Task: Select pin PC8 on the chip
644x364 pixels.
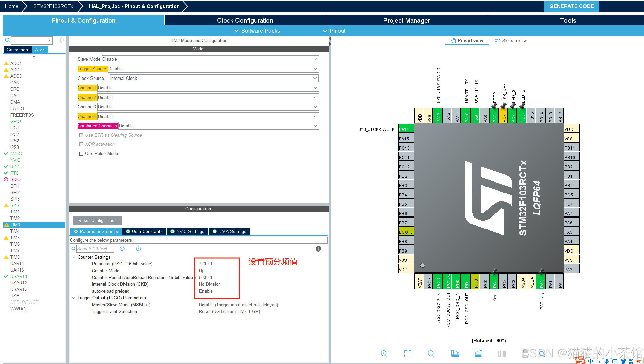Action: (x=504, y=116)
